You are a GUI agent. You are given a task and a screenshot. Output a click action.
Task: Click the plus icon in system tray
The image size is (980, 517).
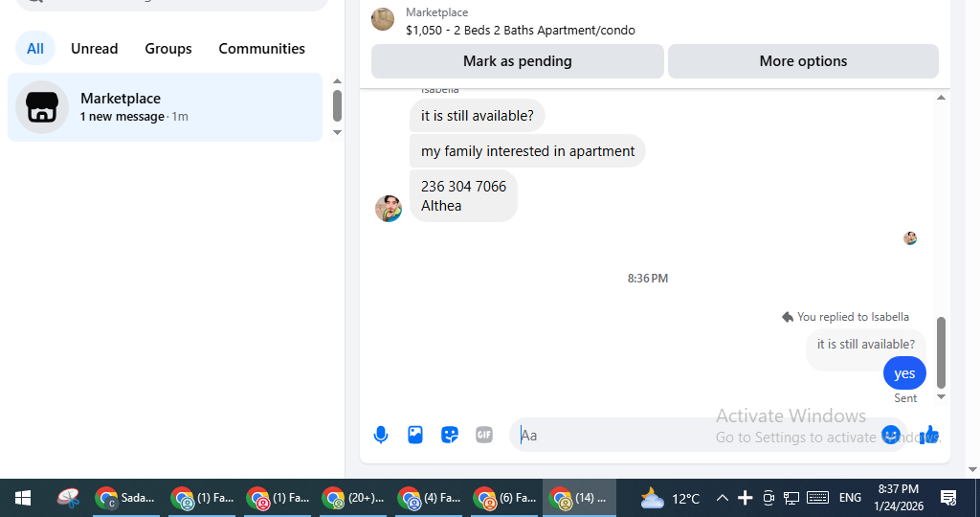click(745, 498)
